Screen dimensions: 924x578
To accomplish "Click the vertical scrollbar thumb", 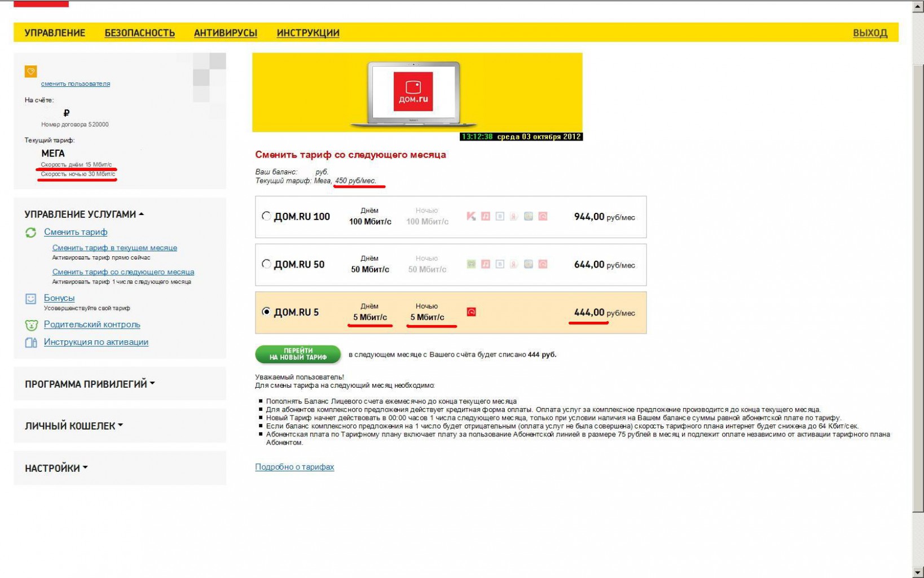I will coord(918,288).
